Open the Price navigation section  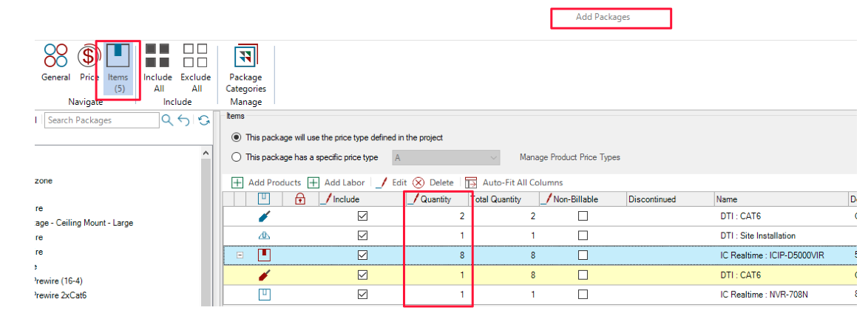(x=88, y=63)
